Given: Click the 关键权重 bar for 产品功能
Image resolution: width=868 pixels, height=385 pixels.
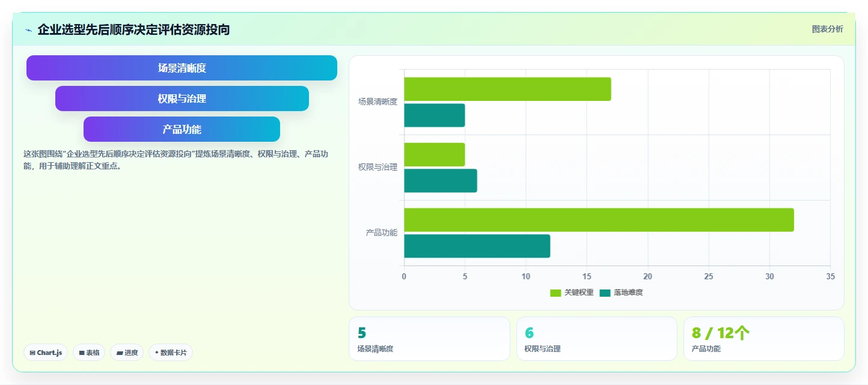Looking at the screenshot, I should (x=599, y=220).
